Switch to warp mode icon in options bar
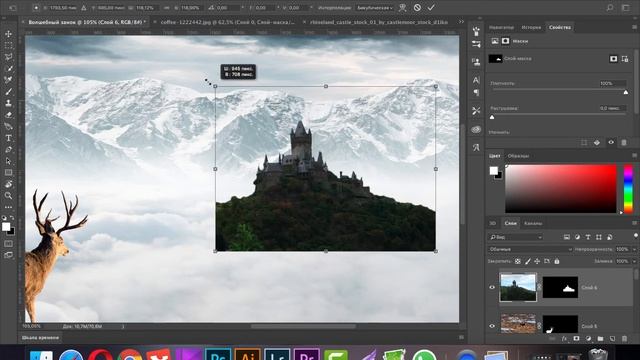This screenshot has width=640, height=360. coord(402,7)
